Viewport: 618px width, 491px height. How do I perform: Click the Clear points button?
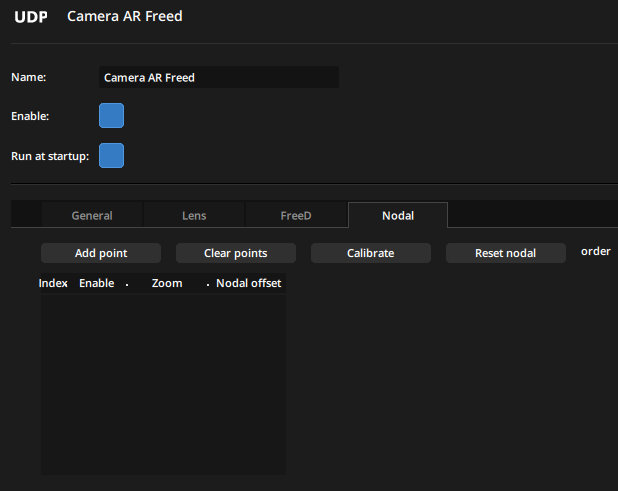coord(236,253)
